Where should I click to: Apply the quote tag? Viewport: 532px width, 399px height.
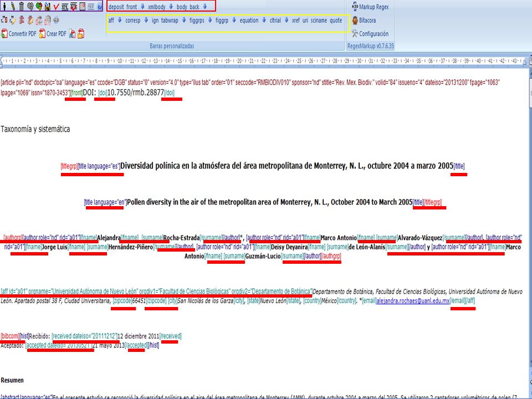[x=336, y=21]
